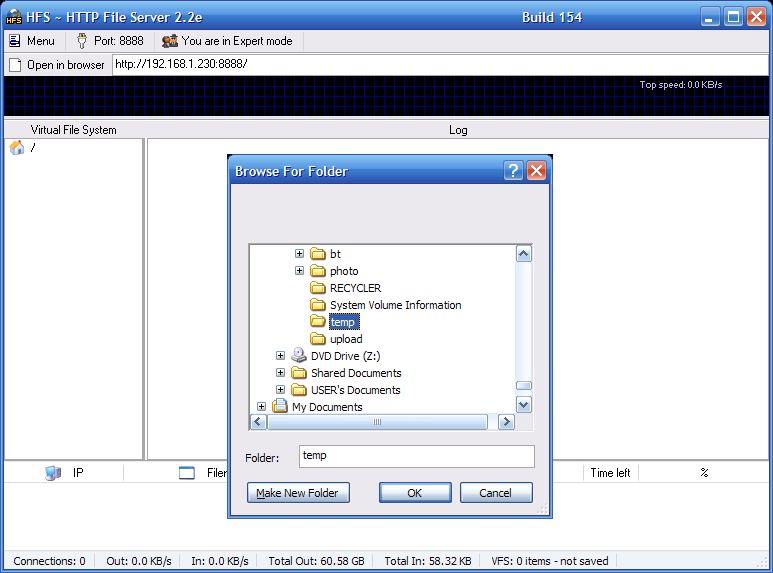
Task: Click the Port: 8888 button
Action: [110, 41]
